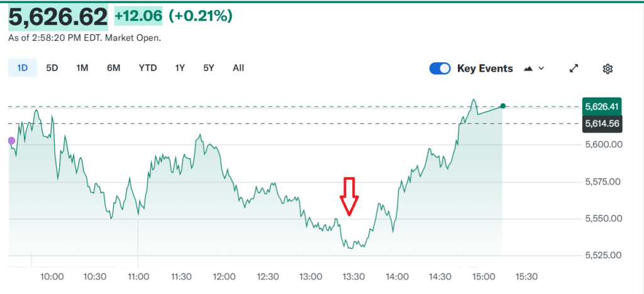Image resolution: width=644 pixels, height=294 pixels.
Task: Click the mountain chart type icon
Action: tap(528, 69)
